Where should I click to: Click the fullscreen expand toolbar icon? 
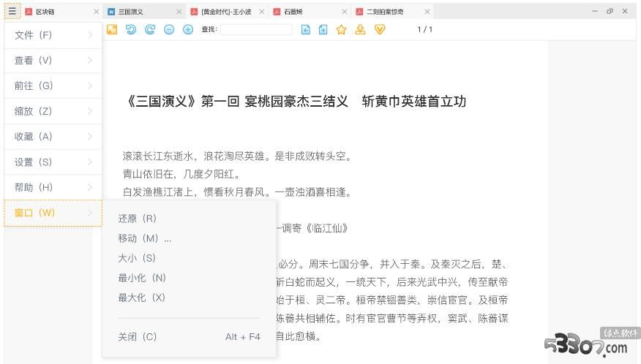pyautogui.click(x=112, y=29)
